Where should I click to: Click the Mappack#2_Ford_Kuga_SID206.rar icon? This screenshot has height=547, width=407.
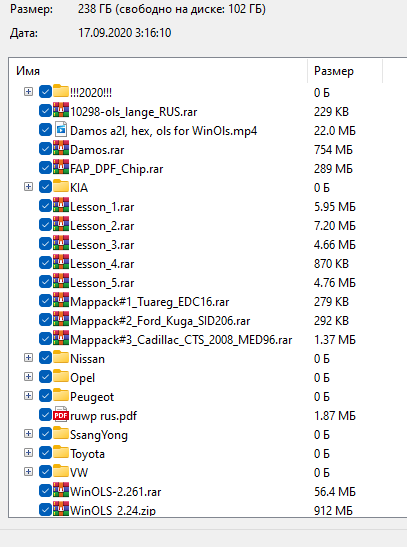61,319
